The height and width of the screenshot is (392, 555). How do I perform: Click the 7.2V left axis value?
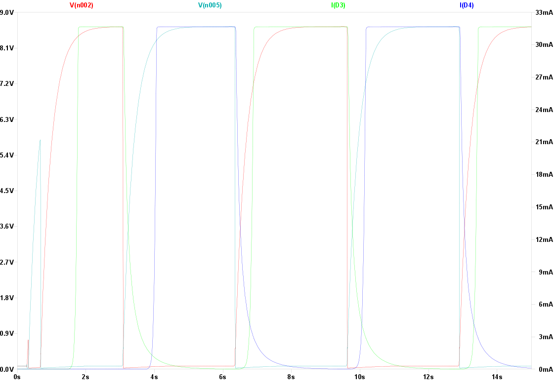[7, 84]
